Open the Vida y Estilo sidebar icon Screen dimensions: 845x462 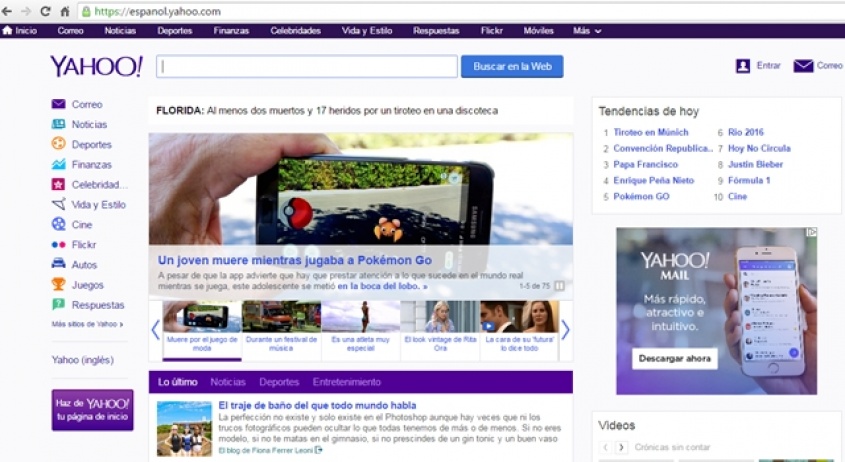tap(58, 204)
